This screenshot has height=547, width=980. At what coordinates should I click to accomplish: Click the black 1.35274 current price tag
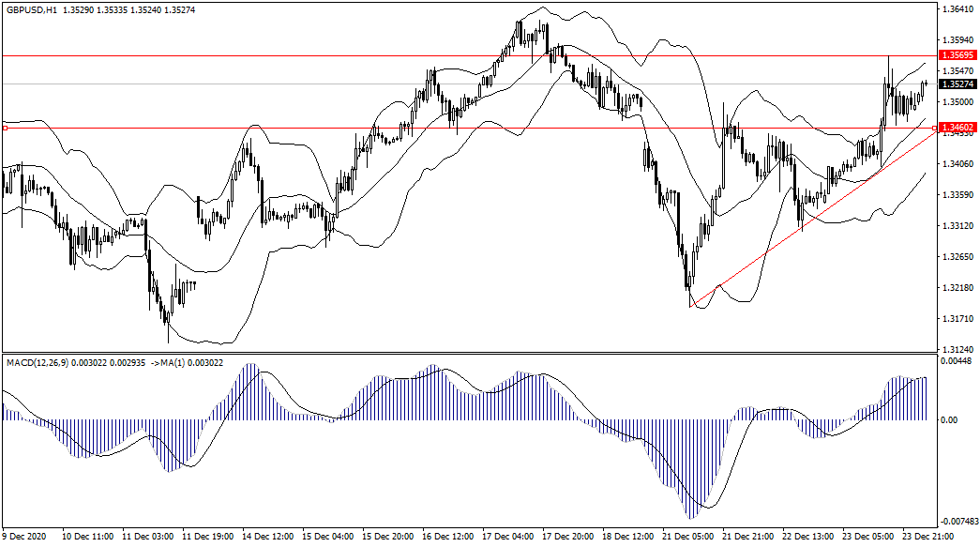(x=957, y=84)
